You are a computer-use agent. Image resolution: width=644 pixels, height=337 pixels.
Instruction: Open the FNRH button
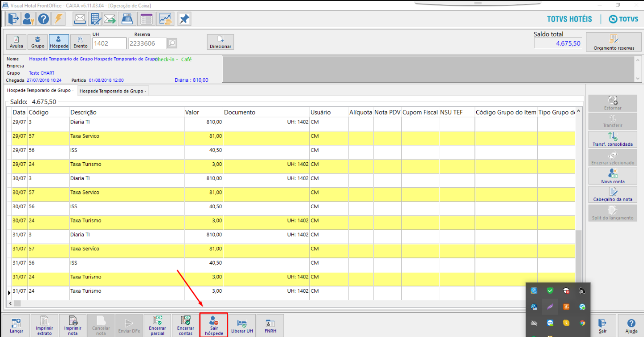[x=270, y=325]
